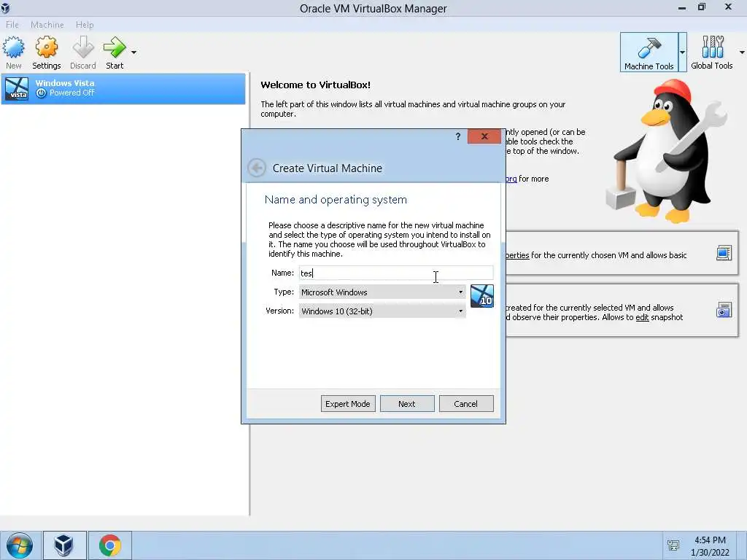Open the Version dropdown showing Windows 10 (32-bit)

[382, 311]
